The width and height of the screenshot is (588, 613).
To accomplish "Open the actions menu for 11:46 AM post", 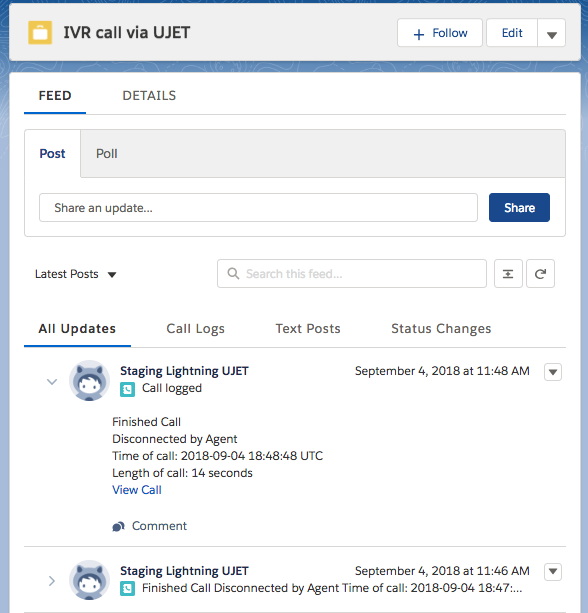I will click(553, 572).
